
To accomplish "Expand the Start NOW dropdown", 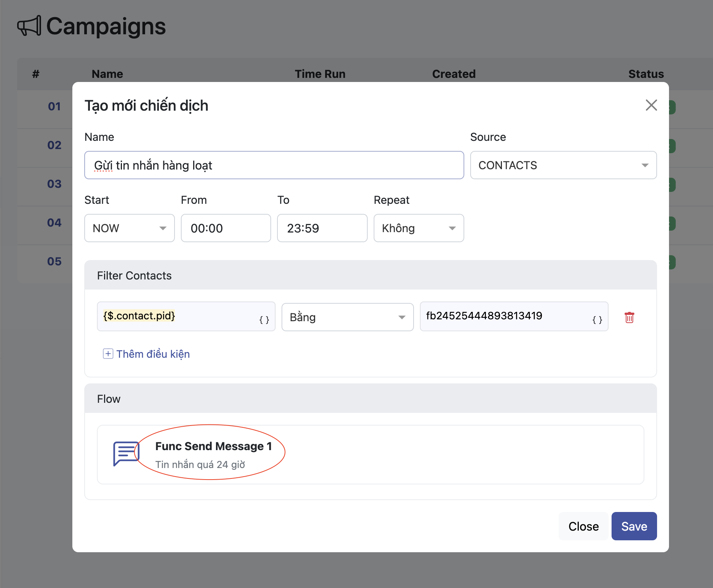I will (x=129, y=228).
